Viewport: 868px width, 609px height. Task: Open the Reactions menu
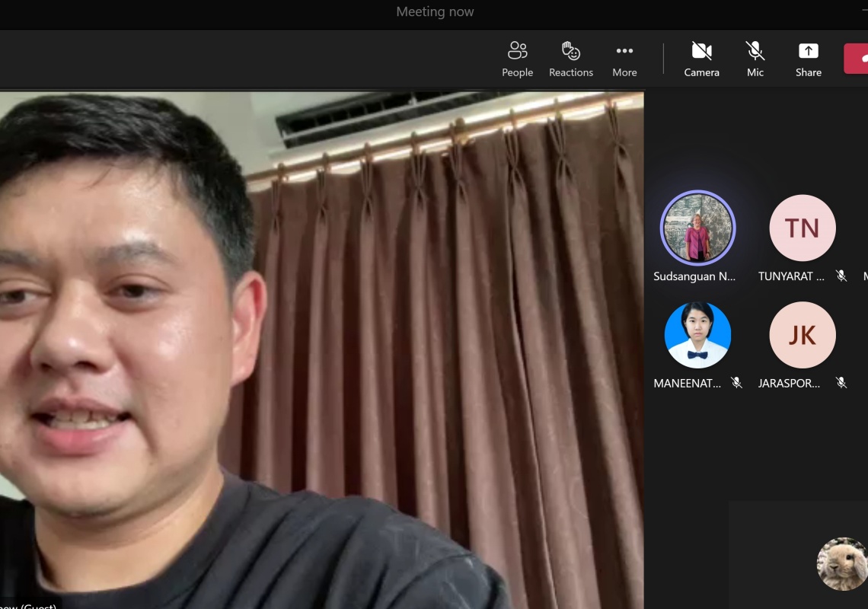pos(570,59)
